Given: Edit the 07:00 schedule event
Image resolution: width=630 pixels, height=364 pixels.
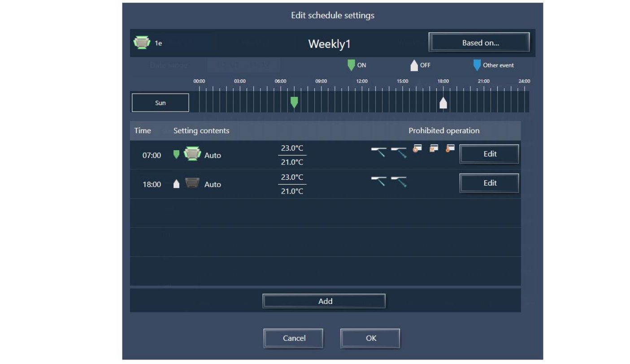Looking at the screenshot, I should (489, 154).
